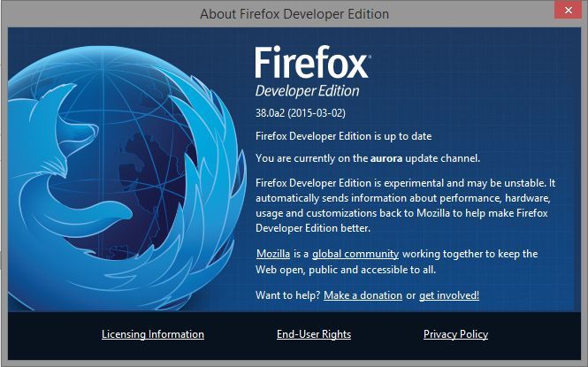Click the dialog title 'About Firefox Developer Edition'
588x367 pixels.
294,14
